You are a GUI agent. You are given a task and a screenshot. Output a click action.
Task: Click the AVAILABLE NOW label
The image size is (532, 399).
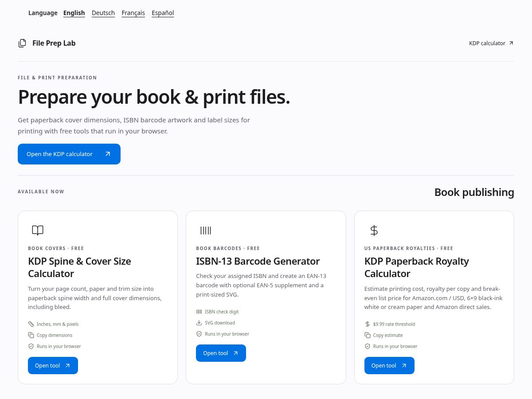click(x=41, y=192)
